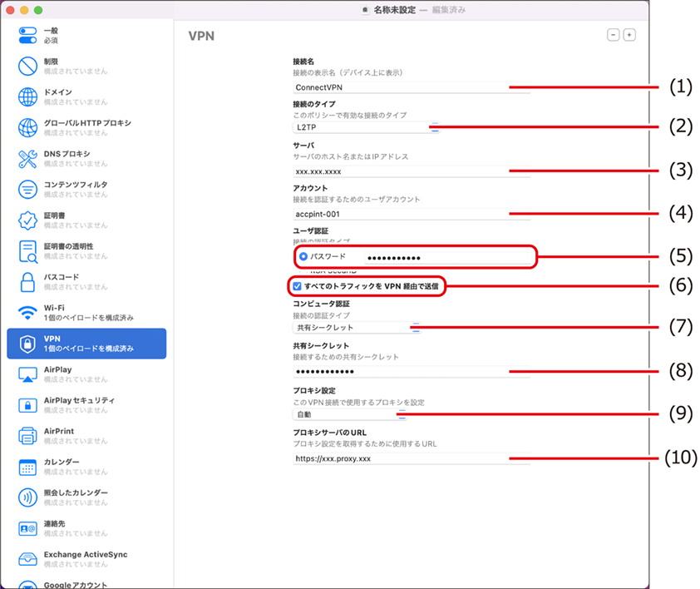Open the パスコード padlock icon
This screenshot has height=589, width=700.
pyautogui.click(x=27, y=282)
